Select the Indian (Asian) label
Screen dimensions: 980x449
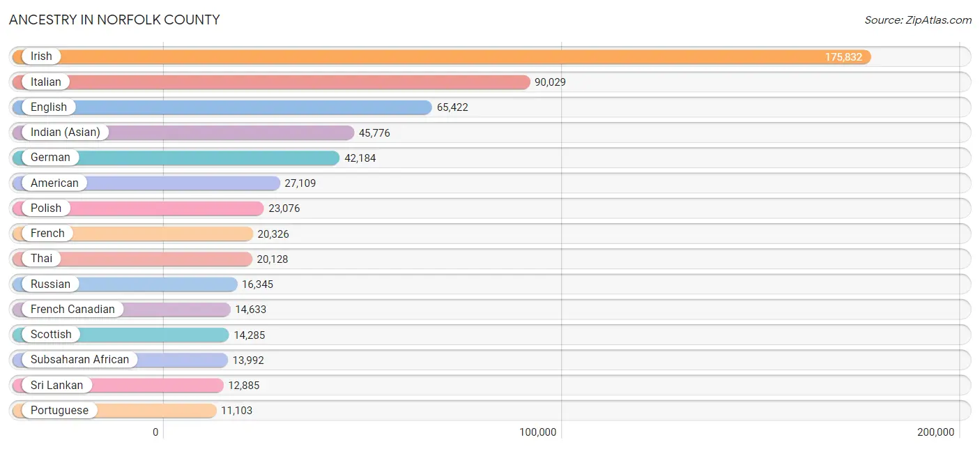tap(66, 132)
